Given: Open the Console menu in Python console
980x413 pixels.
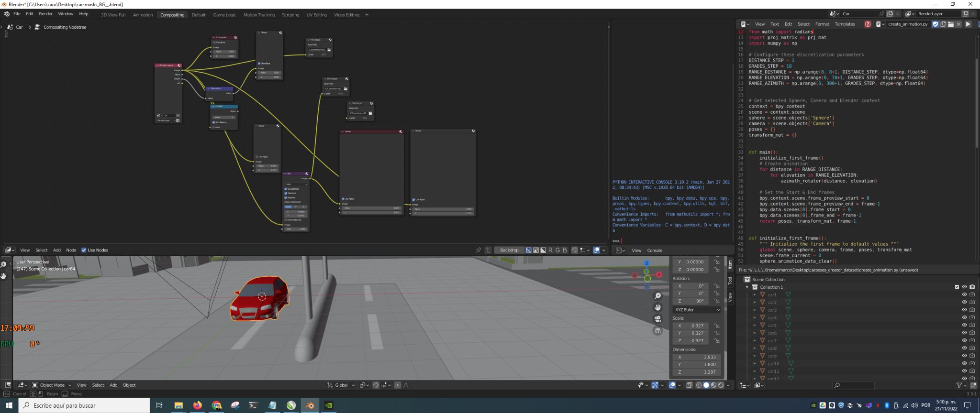Looking at the screenshot, I should pyautogui.click(x=655, y=250).
